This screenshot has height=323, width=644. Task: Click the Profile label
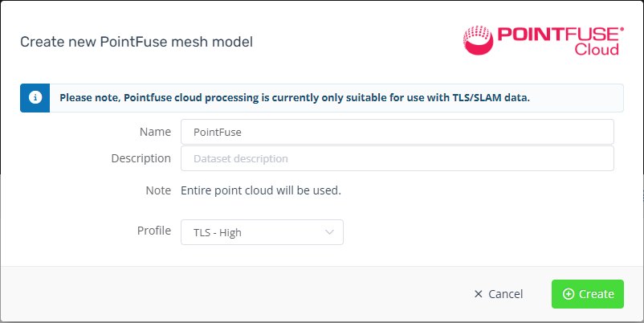[154, 231]
